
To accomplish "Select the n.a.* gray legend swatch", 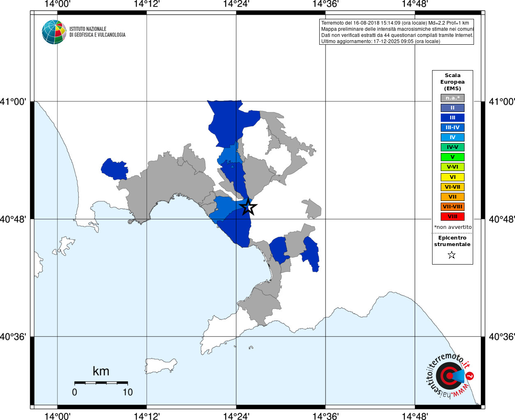I will 453,98.
